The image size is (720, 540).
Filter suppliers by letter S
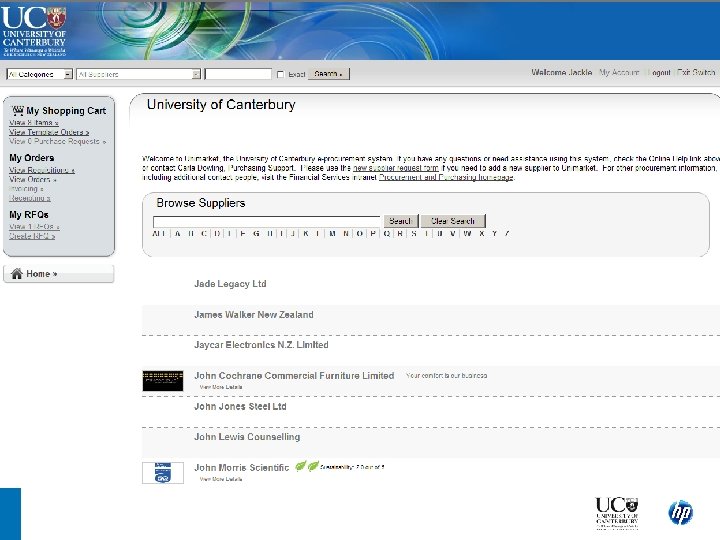(x=414, y=233)
